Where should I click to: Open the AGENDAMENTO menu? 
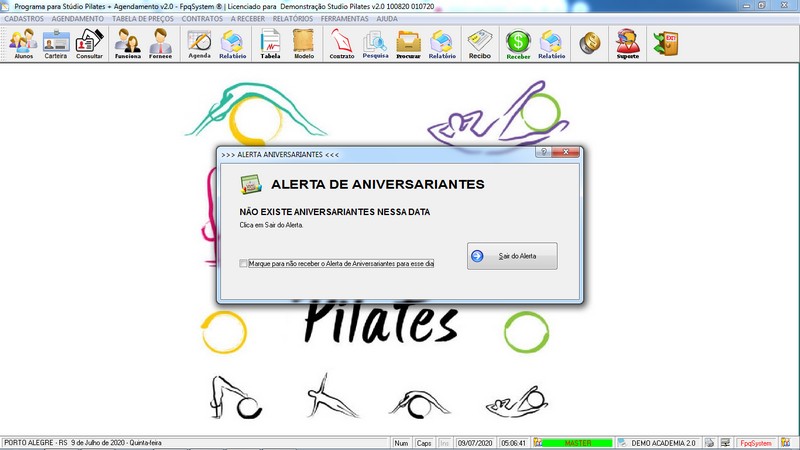point(78,18)
